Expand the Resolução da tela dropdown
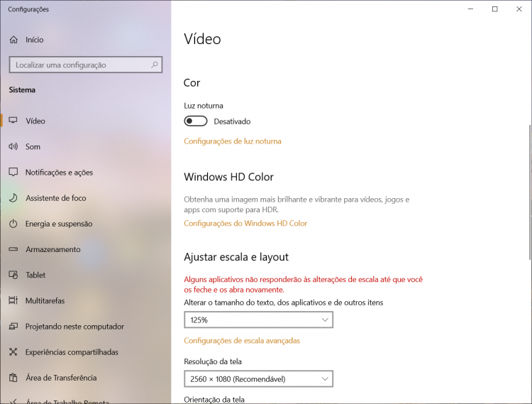The height and width of the screenshot is (404, 532). [258, 379]
